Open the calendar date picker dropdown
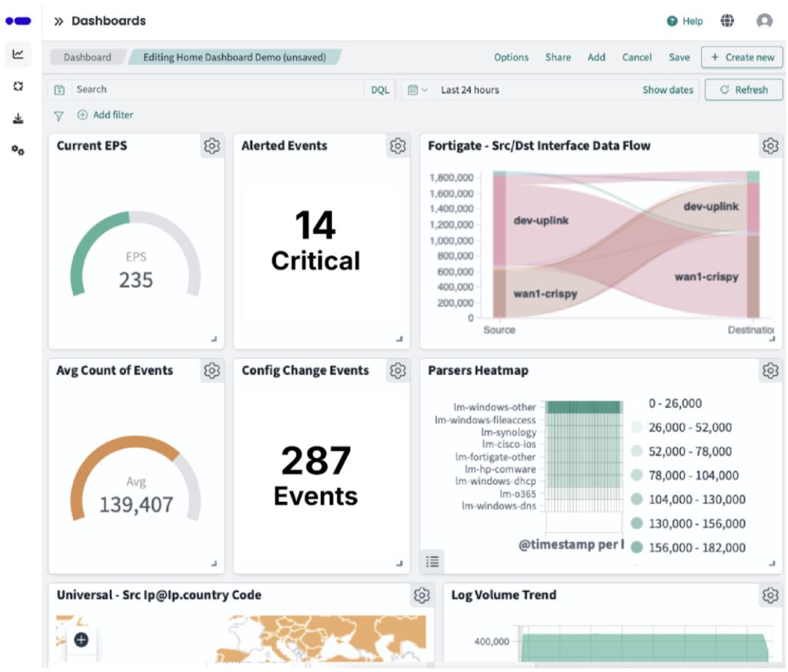 [x=416, y=89]
